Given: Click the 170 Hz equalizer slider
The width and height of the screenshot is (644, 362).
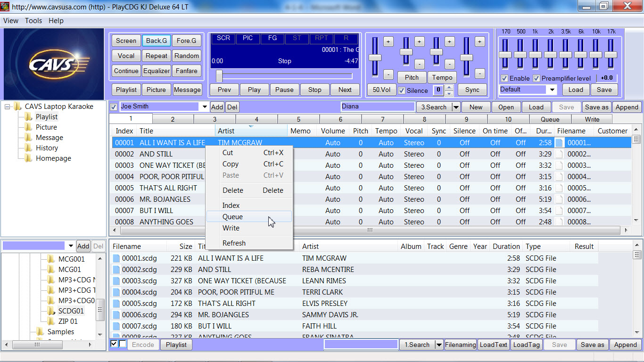Looking at the screenshot, I should [505, 55].
